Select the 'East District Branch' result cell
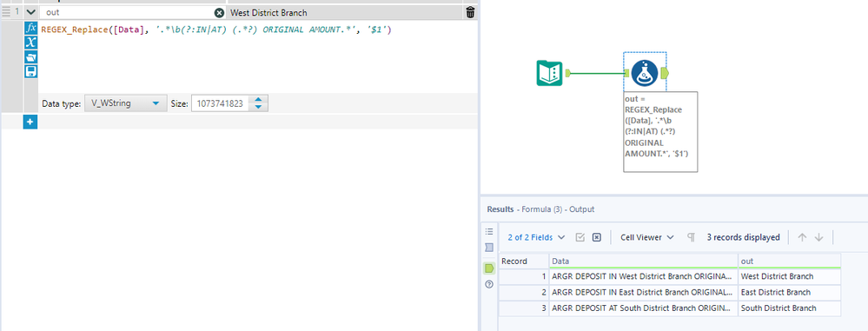Screen dimensions: 868x331 click(790, 292)
